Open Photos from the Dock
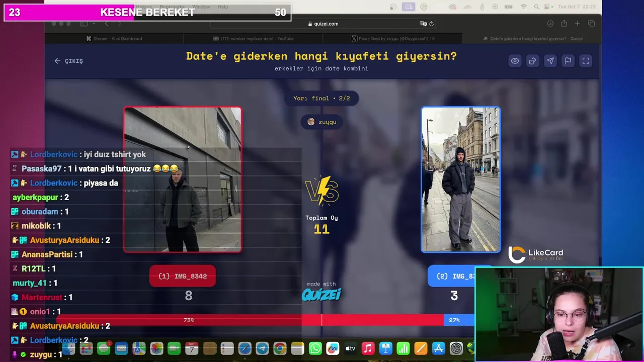 (156, 348)
